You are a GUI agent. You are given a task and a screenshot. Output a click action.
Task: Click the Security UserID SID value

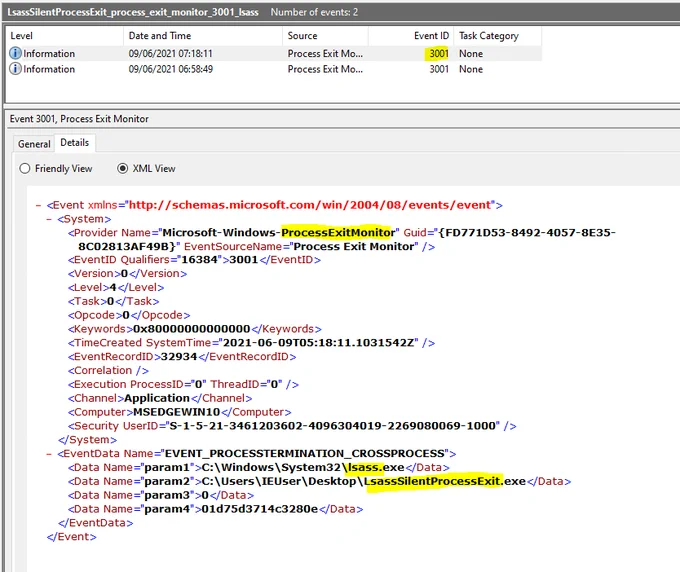(x=332, y=426)
